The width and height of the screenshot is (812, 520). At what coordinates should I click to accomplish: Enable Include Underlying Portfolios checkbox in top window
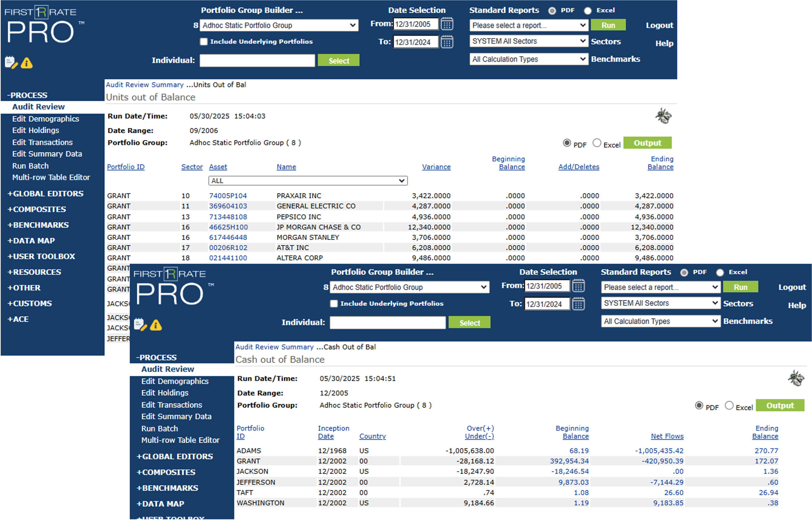[203, 42]
